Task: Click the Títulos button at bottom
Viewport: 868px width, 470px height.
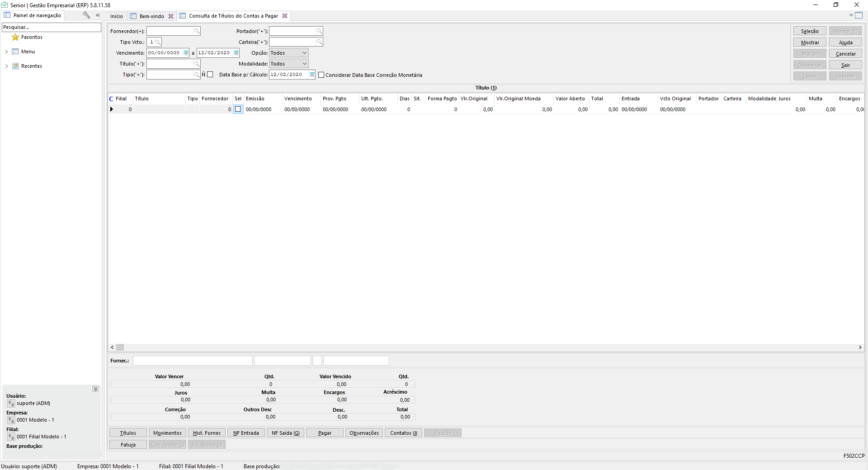Action: pyautogui.click(x=128, y=433)
